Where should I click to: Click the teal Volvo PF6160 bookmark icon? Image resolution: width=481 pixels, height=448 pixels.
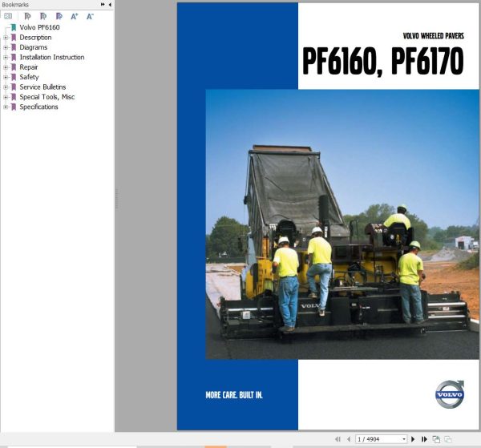click(14, 27)
